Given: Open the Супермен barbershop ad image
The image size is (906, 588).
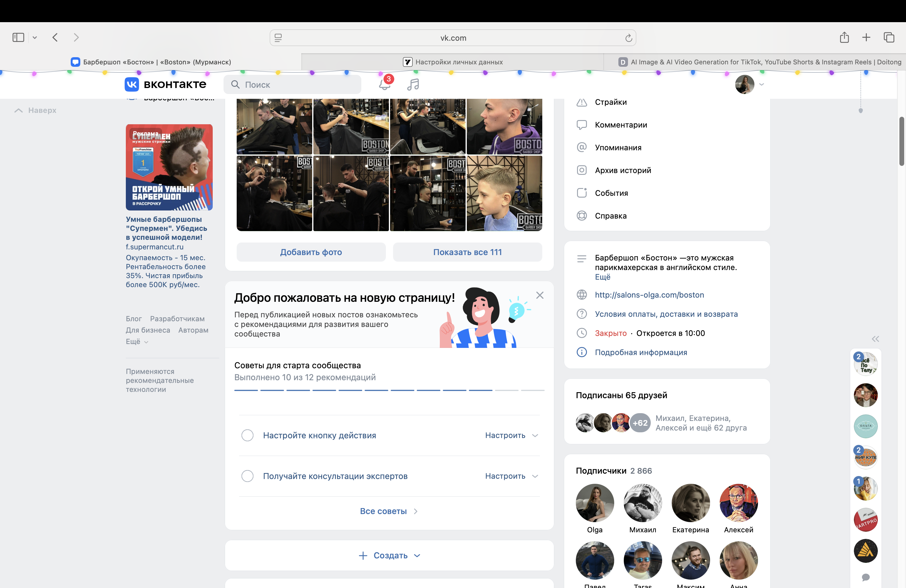Looking at the screenshot, I should click(x=169, y=167).
